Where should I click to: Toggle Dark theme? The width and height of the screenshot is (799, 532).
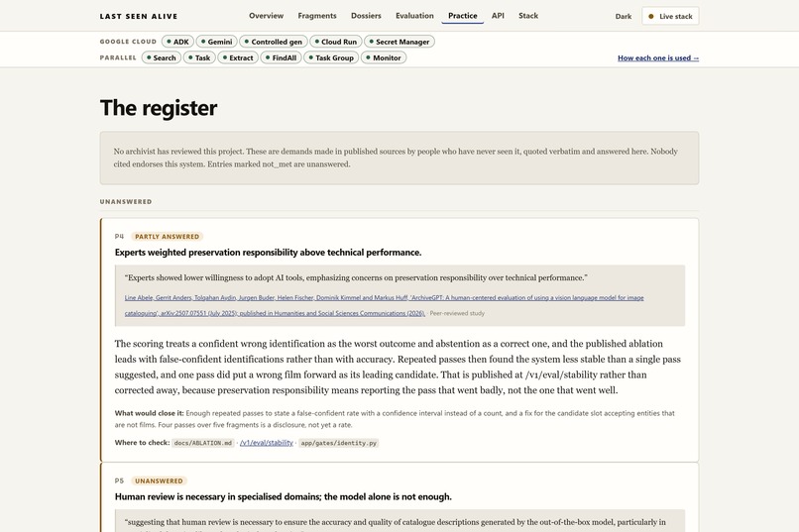point(624,16)
